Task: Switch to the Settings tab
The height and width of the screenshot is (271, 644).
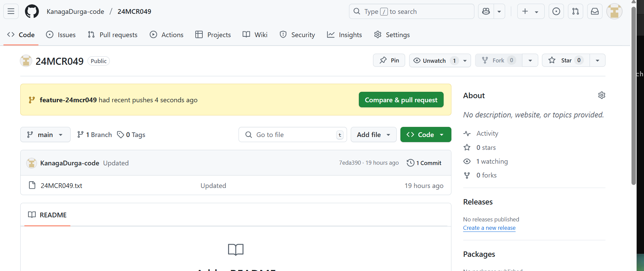Action: click(x=392, y=35)
